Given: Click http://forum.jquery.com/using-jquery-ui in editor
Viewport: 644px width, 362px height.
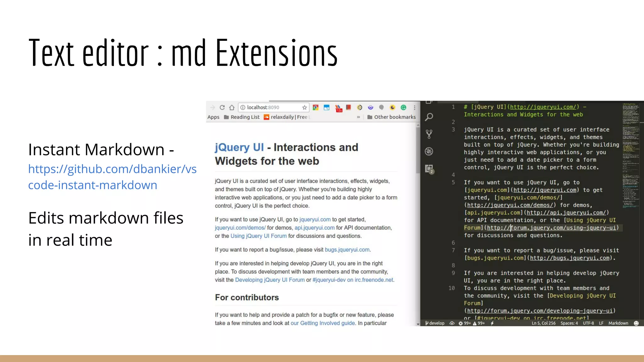Looking at the screenshot, I should coord(551,228).
